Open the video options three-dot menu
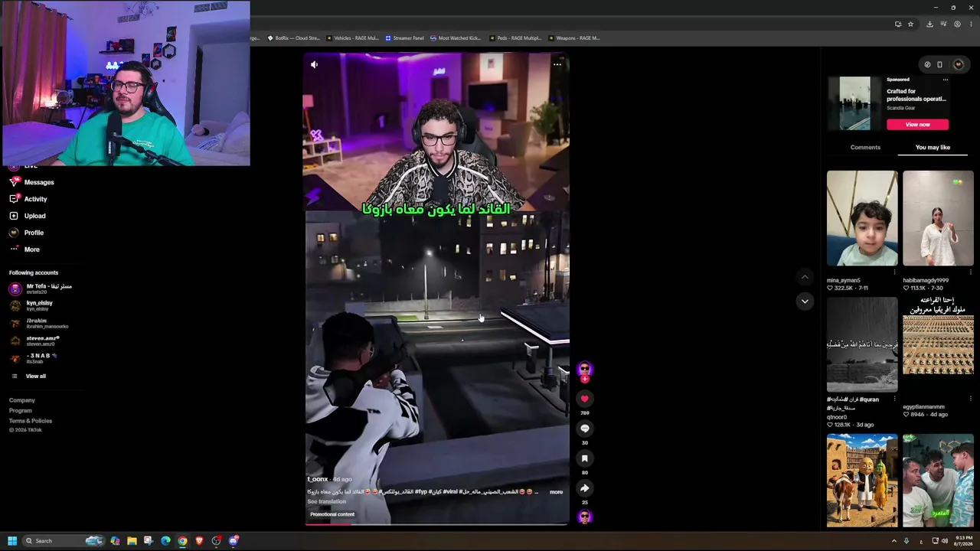 coord(557,64)
